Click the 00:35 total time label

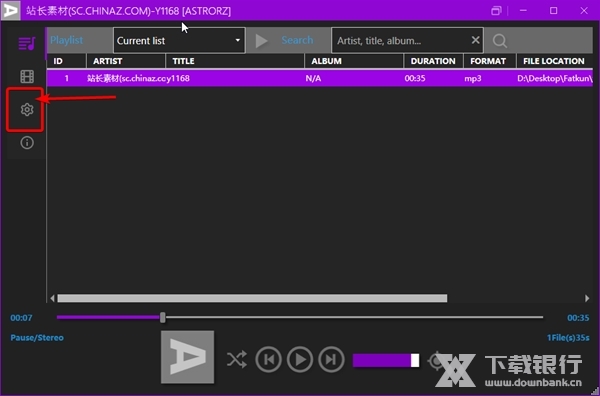578,318
